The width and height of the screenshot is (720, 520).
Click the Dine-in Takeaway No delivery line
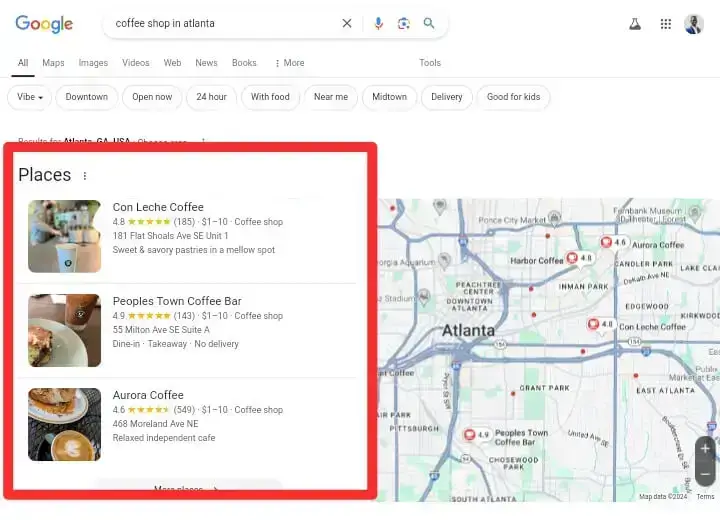pos(175,344)
